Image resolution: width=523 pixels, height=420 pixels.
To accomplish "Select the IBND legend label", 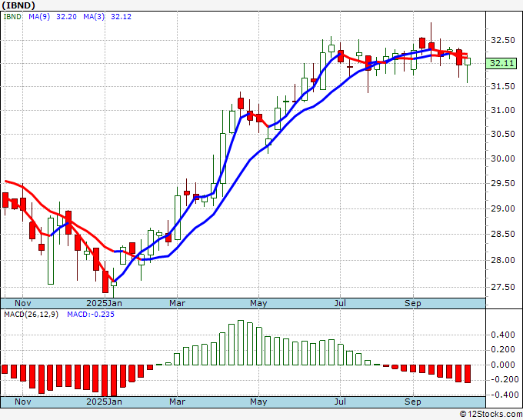I will tap(12, 17).
